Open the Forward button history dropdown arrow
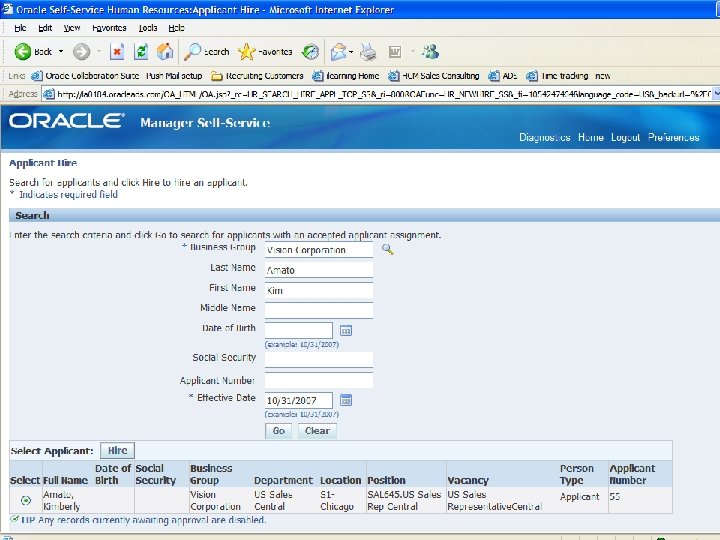The height and width of the screenshot is (540, 720). tap(99, 51)
